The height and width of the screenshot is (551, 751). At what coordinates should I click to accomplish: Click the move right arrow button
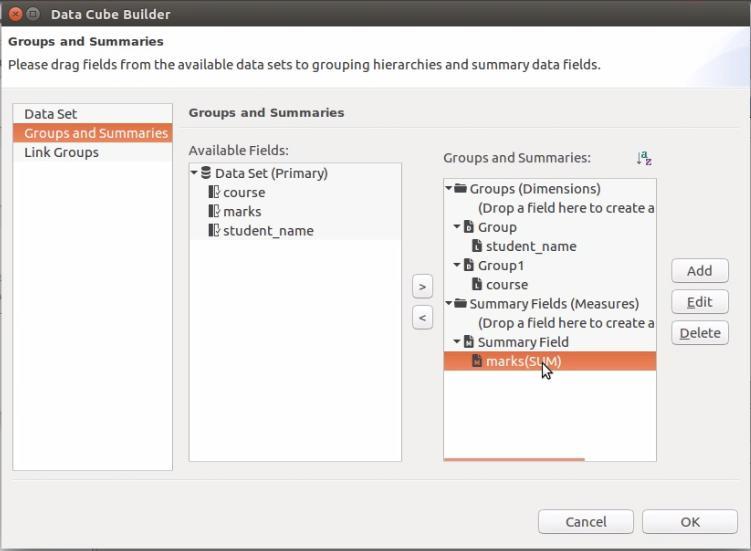pyautogui.click(x=422, y=287)
